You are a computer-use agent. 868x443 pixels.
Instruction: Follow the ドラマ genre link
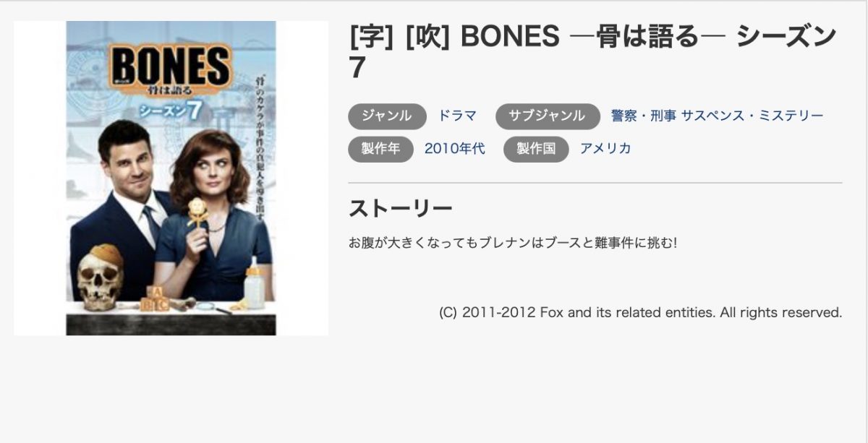point(457,116)
